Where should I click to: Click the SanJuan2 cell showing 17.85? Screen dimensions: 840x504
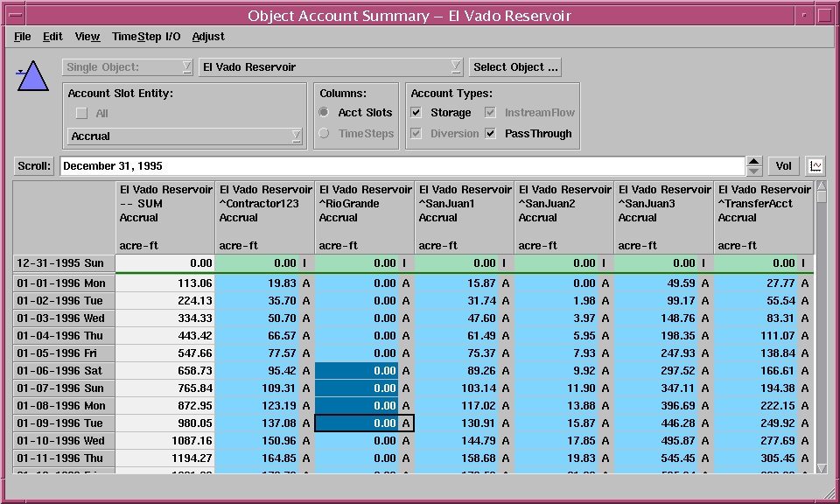pyautogui.click(x=564, y=441)
